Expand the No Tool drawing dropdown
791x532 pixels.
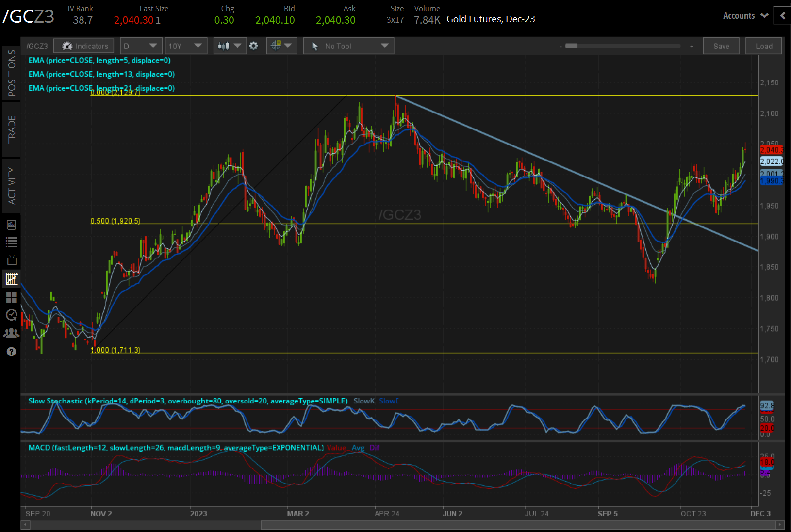click(x=348, y=46)
